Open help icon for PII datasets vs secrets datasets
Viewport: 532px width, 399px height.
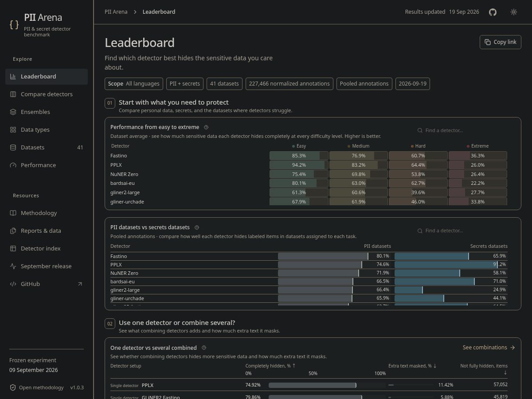197,227
